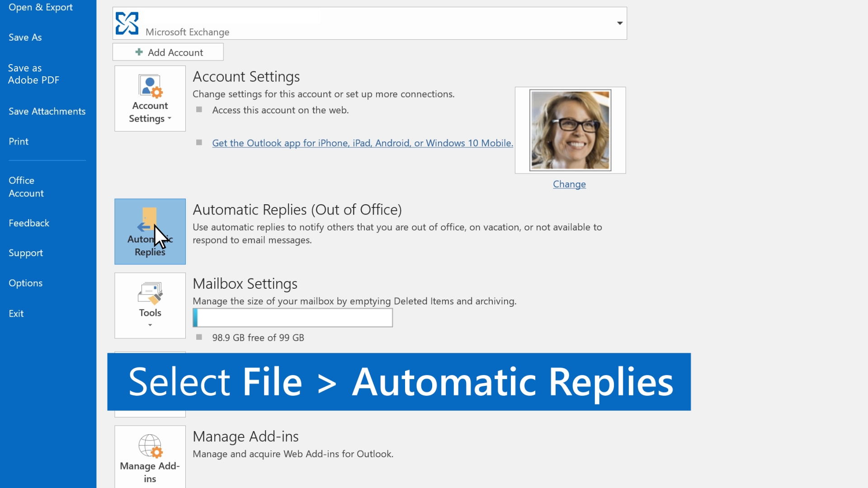Open the Print menu item

pos(19,141)
